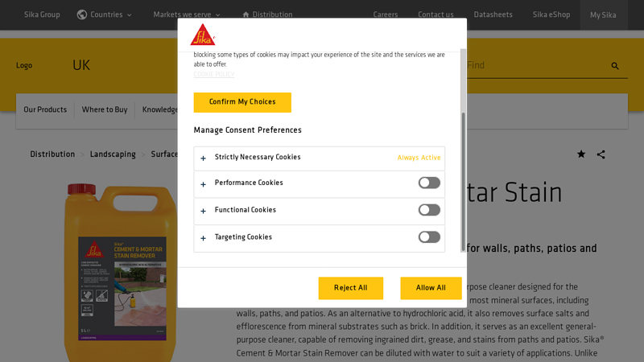Viewport: 644px width, 362px height.
Task: Open the Cookie Policy link
Action: coord(214,74)
